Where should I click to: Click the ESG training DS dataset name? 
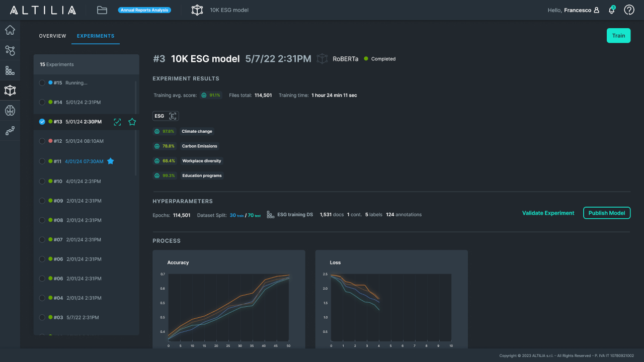coord(295,215)
